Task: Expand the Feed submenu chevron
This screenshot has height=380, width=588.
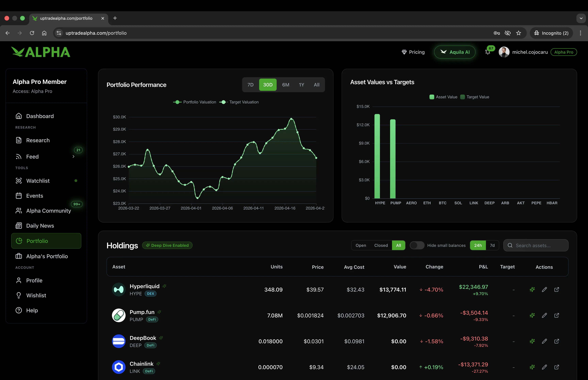Action: point(73,157)
